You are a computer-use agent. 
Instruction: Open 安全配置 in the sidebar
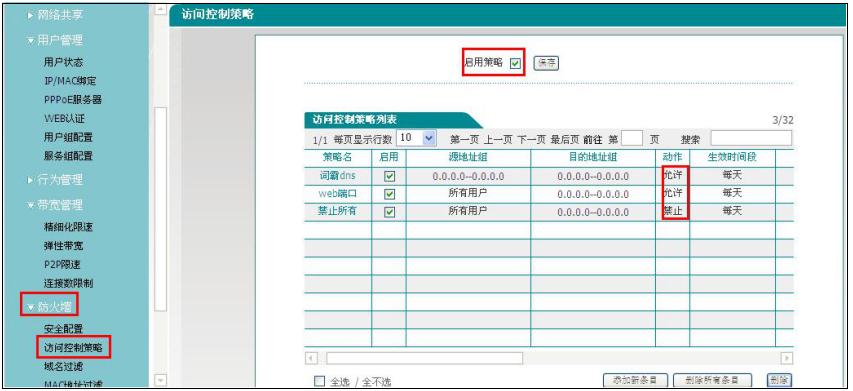(x=64, y=329)
